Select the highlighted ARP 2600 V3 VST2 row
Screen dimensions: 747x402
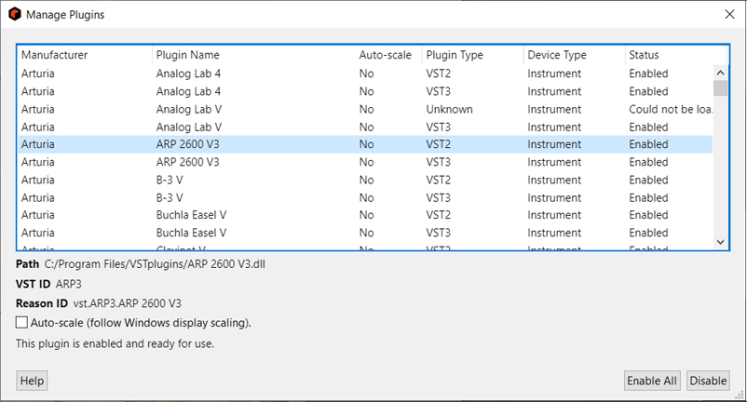[x=365, y=144]
